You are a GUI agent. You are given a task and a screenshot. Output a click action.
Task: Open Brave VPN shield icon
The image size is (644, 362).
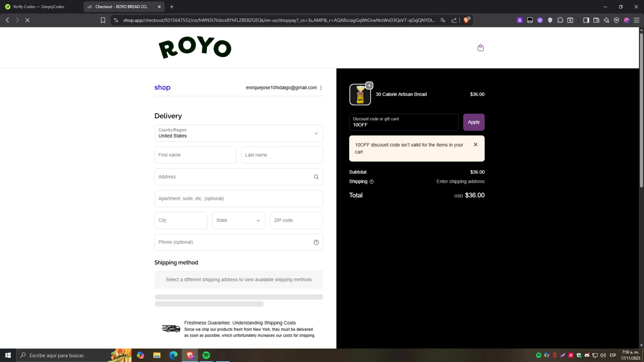[x=617, y=20]
